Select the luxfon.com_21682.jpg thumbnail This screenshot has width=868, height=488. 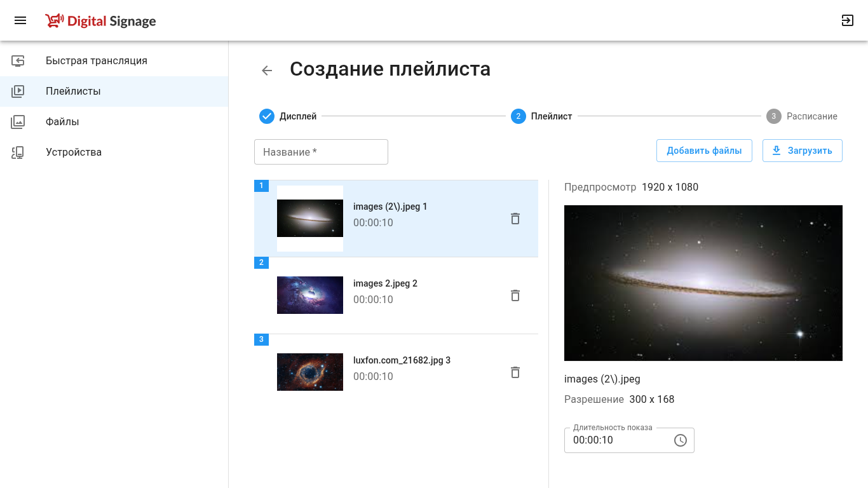(310, 372)
